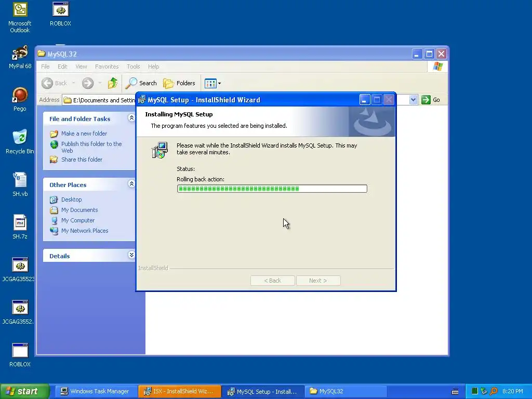Open the File menu in MySQL32 window

pyautogui.click(x=45, y=66)
